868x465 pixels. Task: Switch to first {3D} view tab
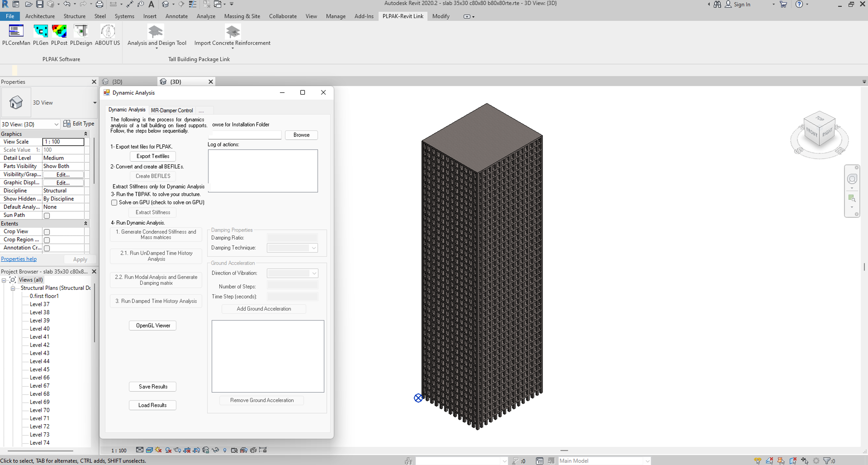(117, 82)
